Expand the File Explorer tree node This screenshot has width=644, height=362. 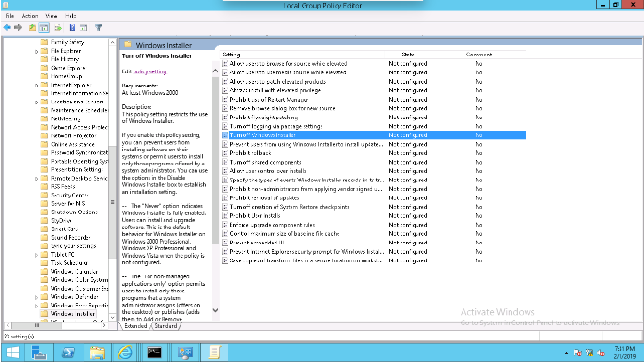pyautogui.click(x=36, y=52)
